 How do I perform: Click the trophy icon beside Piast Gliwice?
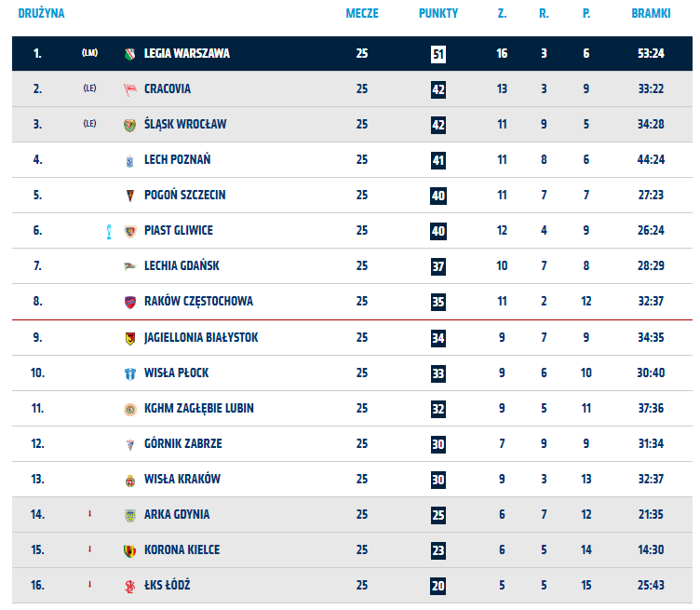click(108, 231)
